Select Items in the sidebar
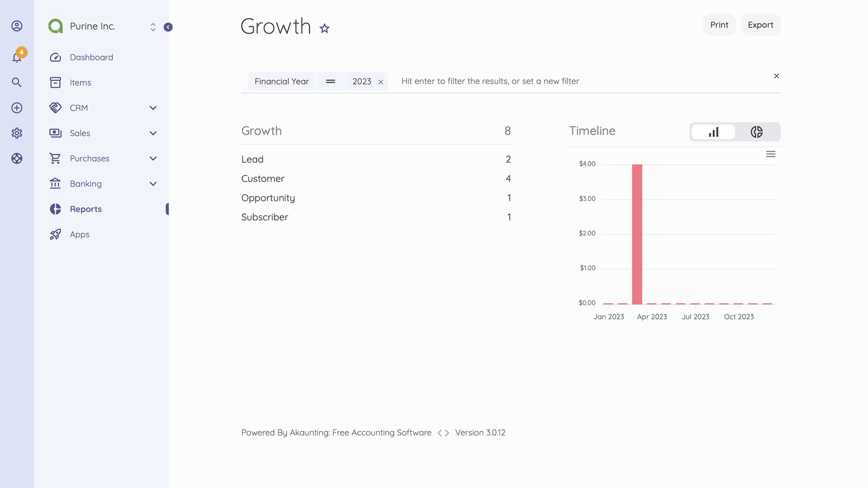868x488 pixels. tap(80, 82)
